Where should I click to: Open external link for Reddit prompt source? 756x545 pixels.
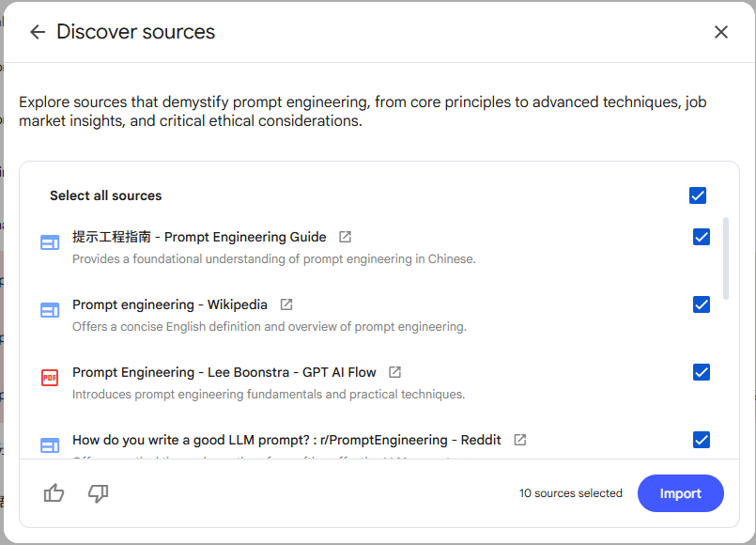click(520, 440)
